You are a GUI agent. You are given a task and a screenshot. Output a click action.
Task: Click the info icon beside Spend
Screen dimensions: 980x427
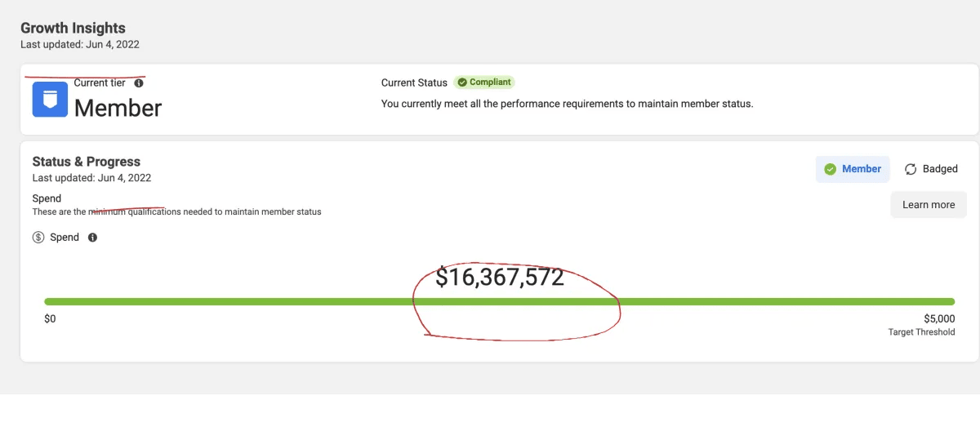pos(92,238)
